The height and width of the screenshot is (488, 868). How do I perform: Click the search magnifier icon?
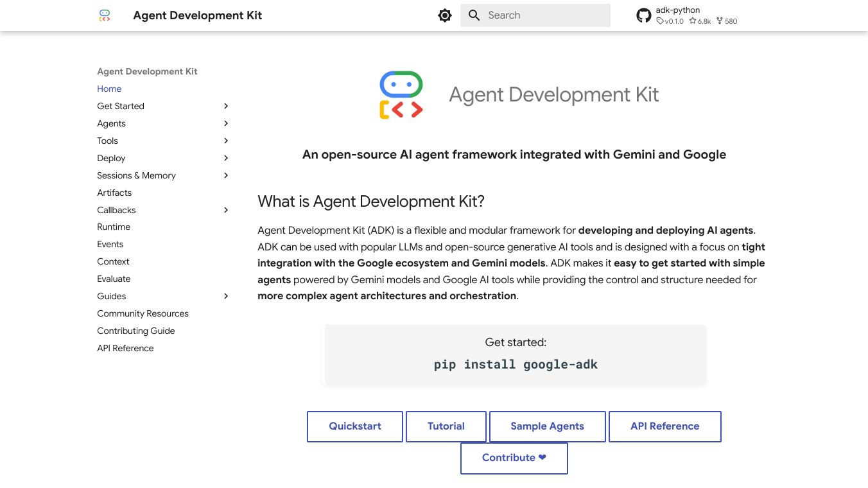pyautogui.click(x=474, y=15)
